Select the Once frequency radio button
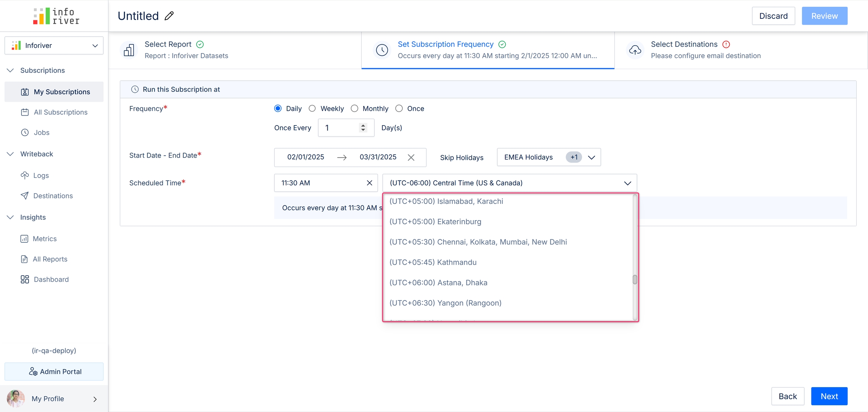The height and width of the screenshot is (412, 868). [x=399, y=109]
